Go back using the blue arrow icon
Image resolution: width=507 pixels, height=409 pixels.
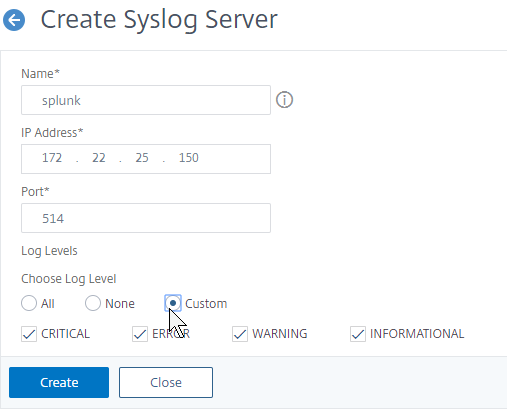click(14, 20)
